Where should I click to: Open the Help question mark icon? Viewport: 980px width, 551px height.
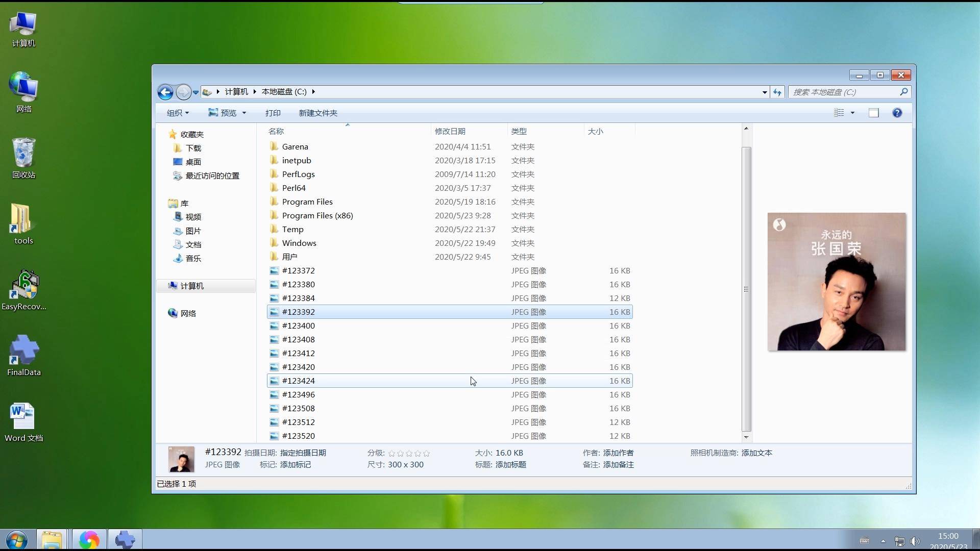tap(897, 113)
